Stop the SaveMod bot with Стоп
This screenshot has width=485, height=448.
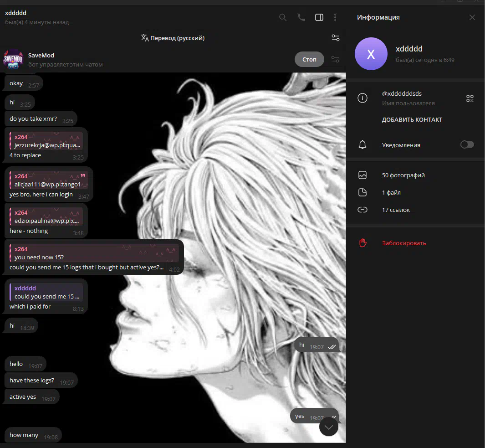pyautogui.click(x=309, y=59)
